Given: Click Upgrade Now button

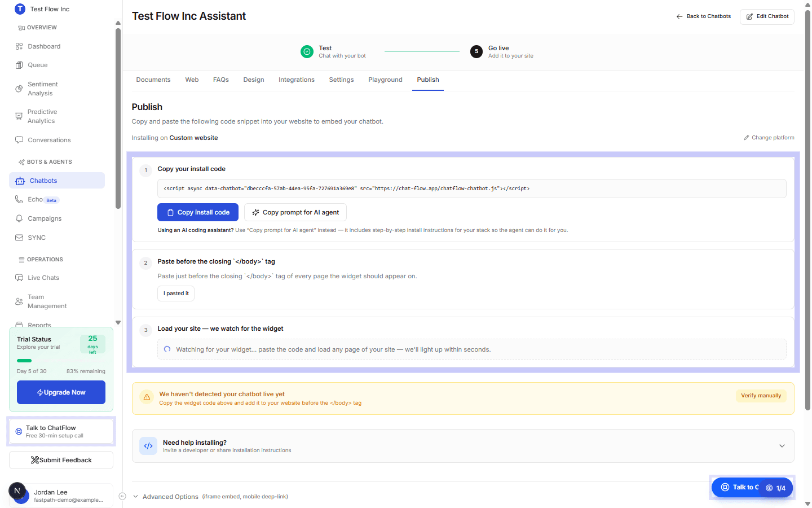Looking at the screenshot, I should click(x=61, y=392).
